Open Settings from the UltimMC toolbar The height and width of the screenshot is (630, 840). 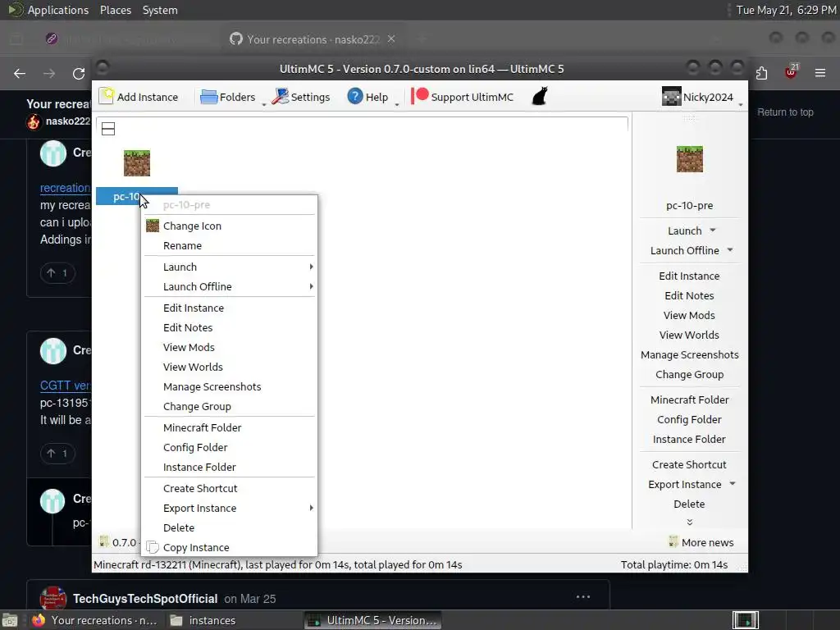point(300,97)
